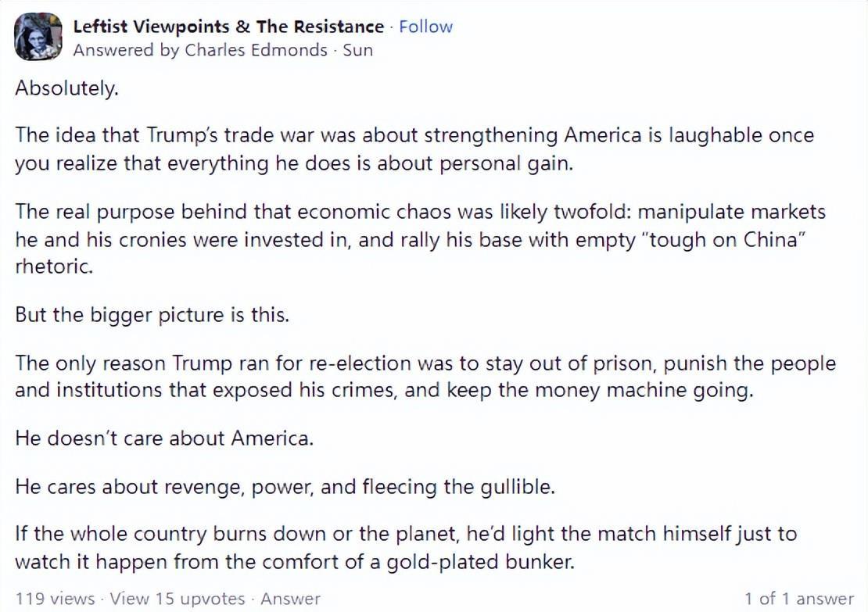Screen dimensions: 868x612
Task: Follow the Leftist Viewpoints space
Action: point(425,27)
